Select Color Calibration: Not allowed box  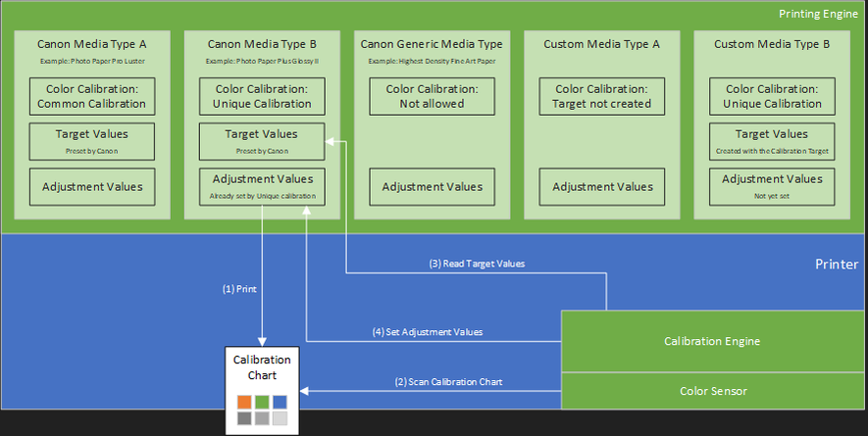pyautogui.click(x=432, y=96)
